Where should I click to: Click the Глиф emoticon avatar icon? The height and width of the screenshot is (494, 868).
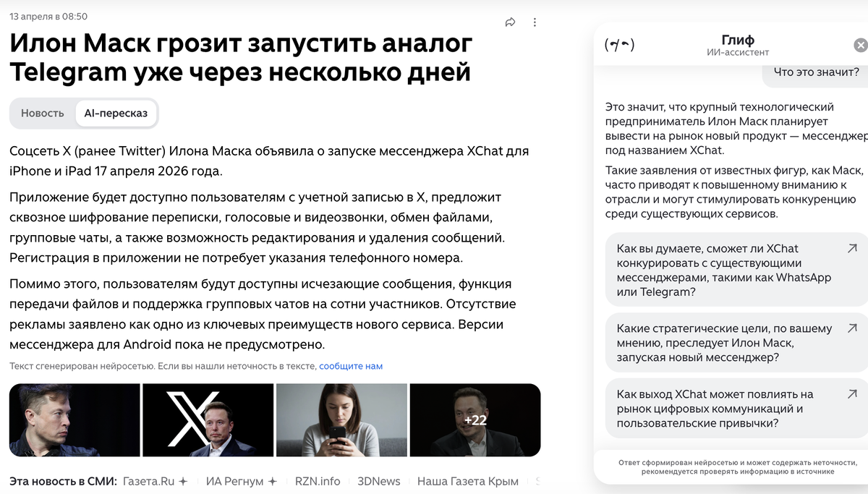pos(619,46)
